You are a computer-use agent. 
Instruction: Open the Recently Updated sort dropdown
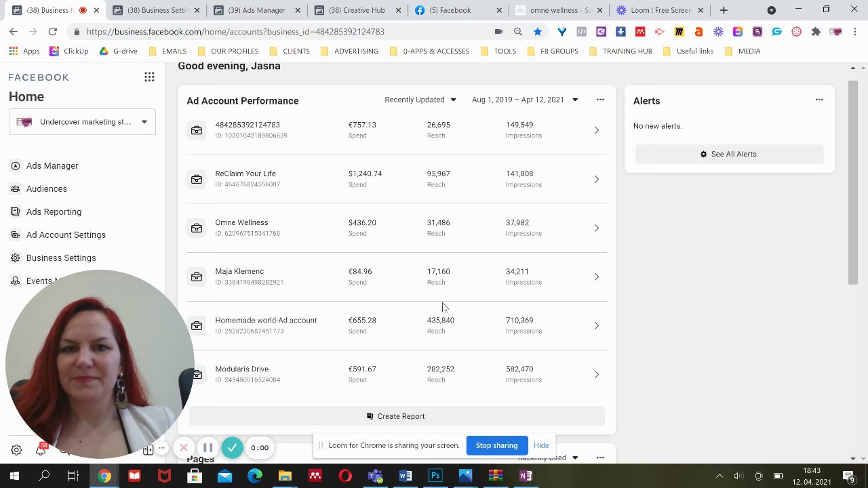coord(420,100)
